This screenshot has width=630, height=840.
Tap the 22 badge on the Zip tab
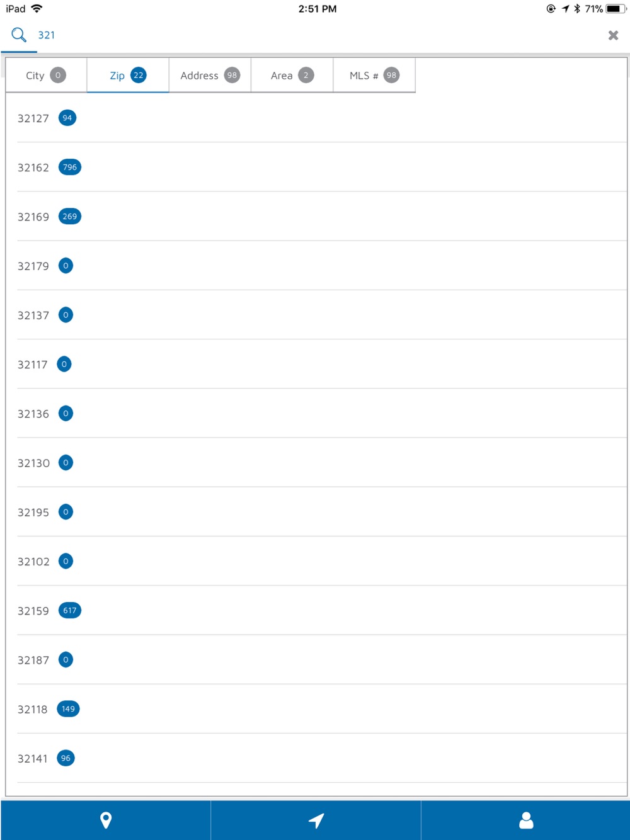pos(139,75)
